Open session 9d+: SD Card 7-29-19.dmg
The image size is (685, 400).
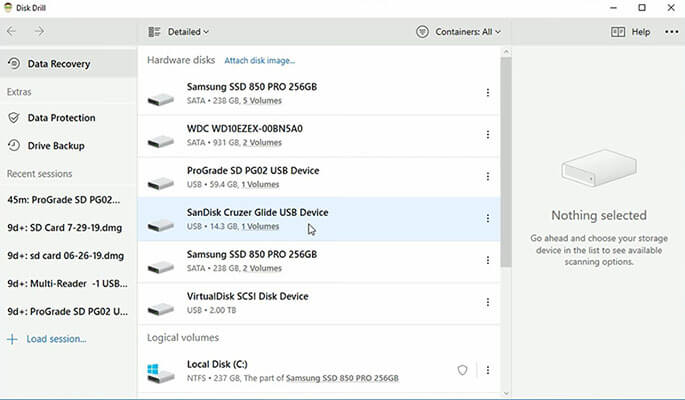(x=65, y=228)
